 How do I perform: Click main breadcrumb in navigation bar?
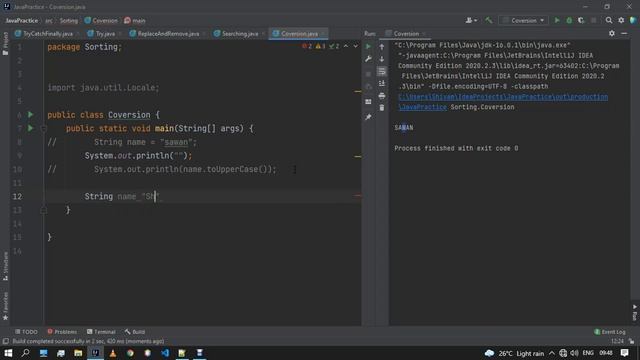[135, 20]
